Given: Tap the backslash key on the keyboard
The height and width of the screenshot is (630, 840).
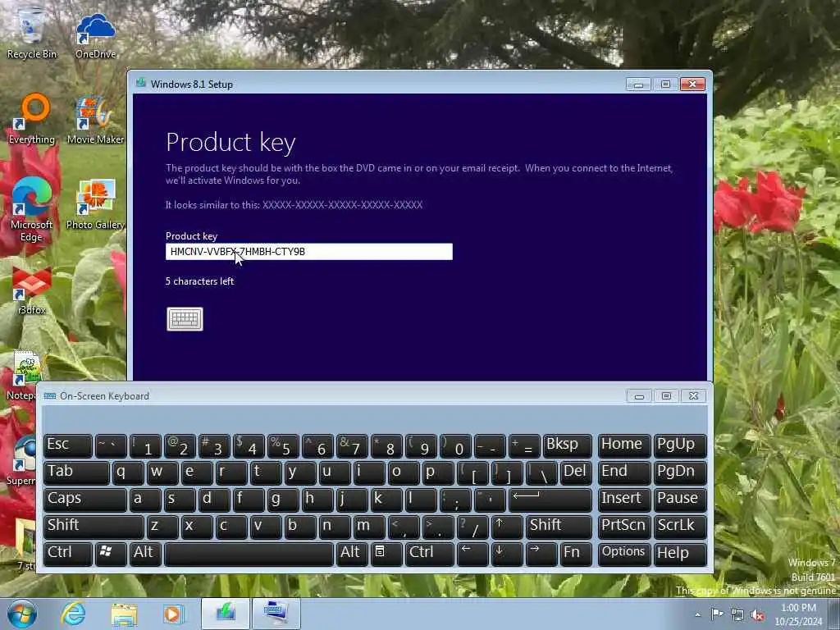Looking at the screenshot, I should click(541, 472).
